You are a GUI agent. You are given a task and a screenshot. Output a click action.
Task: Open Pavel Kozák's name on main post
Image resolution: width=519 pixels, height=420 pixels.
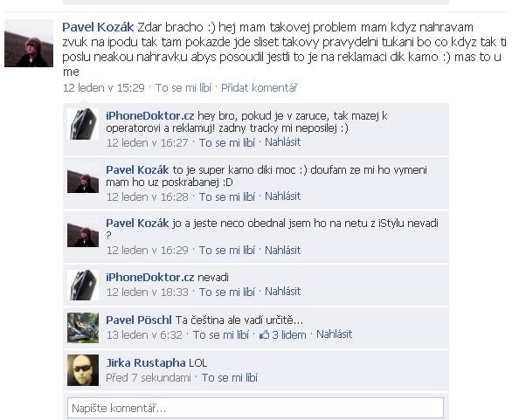coord(98,27)
